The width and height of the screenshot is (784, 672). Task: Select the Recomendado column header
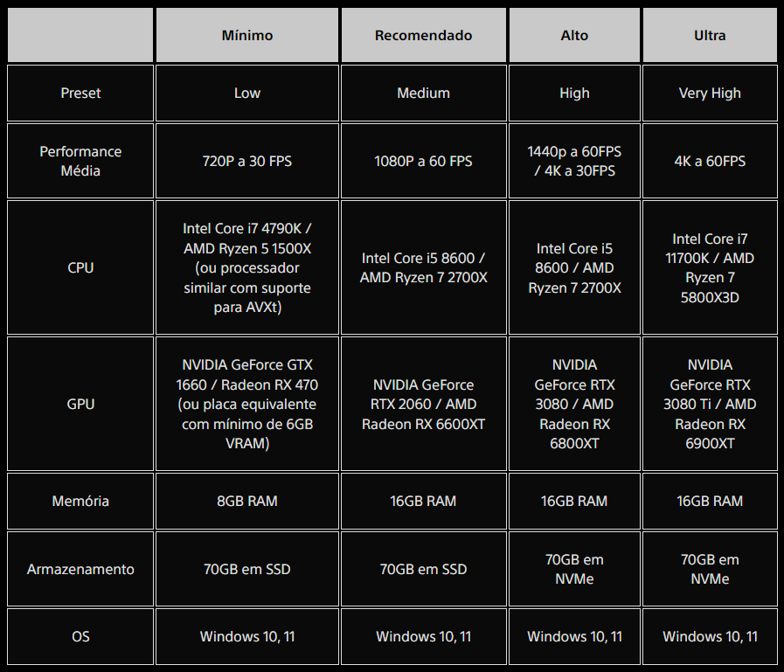[x=424, y=35]
